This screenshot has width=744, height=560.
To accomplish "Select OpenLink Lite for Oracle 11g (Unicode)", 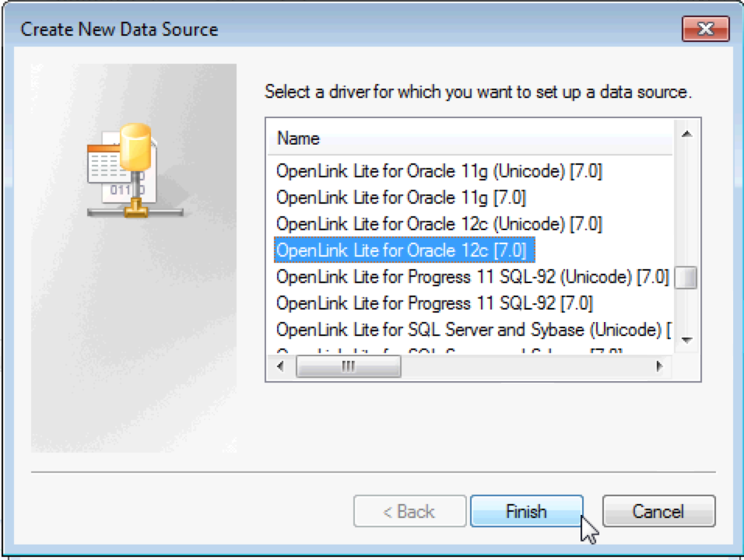I will pyautogui.click(x=439, y=171).
